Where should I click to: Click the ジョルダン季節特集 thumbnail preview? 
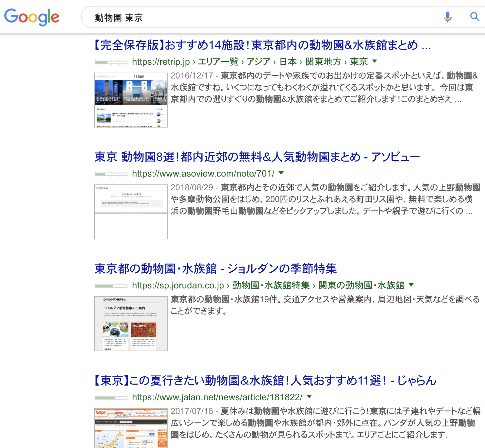tap(131, 323)
